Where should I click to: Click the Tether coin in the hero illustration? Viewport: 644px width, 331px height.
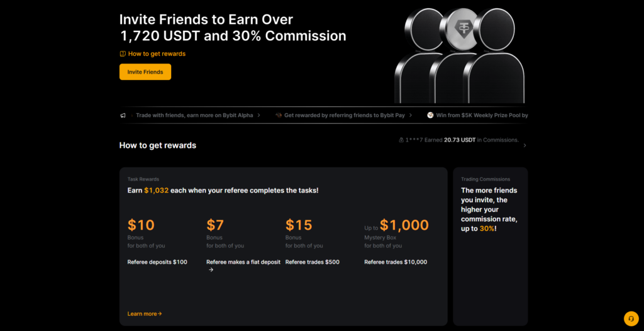pos(458,26)
